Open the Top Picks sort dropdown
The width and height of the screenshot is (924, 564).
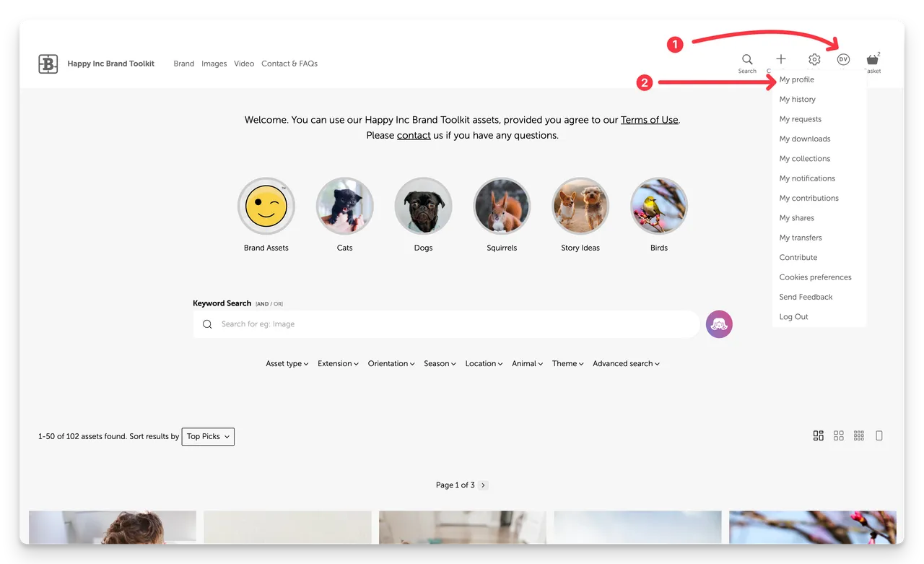tap(208, 436)
